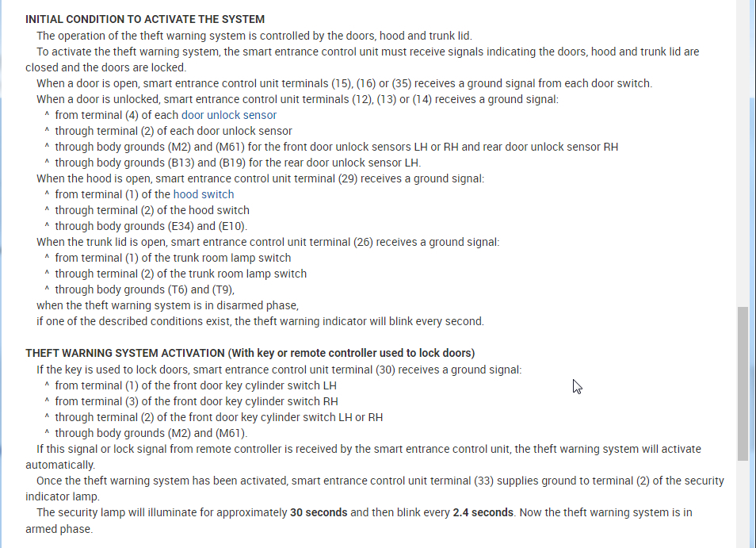
Task: Click the caret bullet before 'through body grounds (B13)'
Action: (x=48, y=163)
